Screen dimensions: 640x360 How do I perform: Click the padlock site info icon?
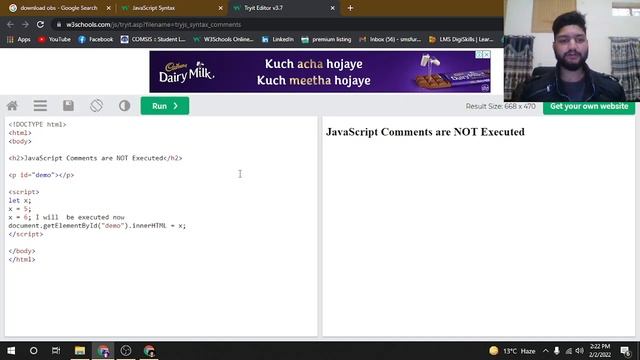[x=59, y=24]
